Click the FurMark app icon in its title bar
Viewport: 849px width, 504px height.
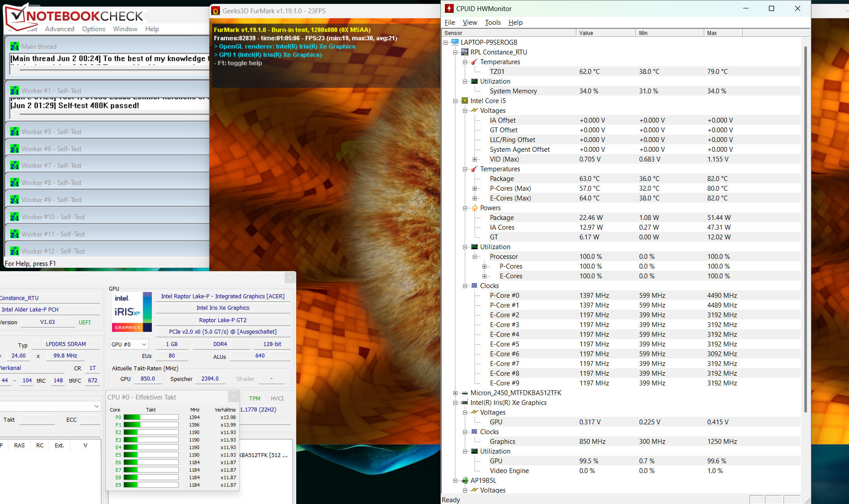[x=216, y=11]
